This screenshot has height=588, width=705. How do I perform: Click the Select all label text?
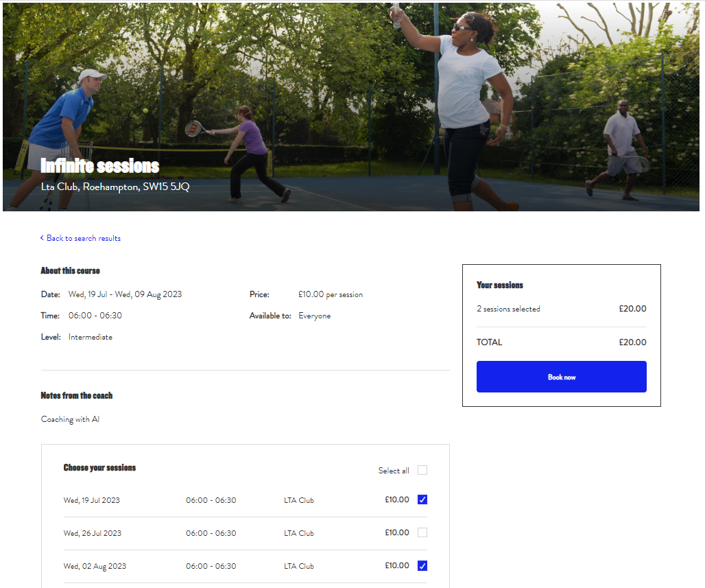click(x=393, y=471)
